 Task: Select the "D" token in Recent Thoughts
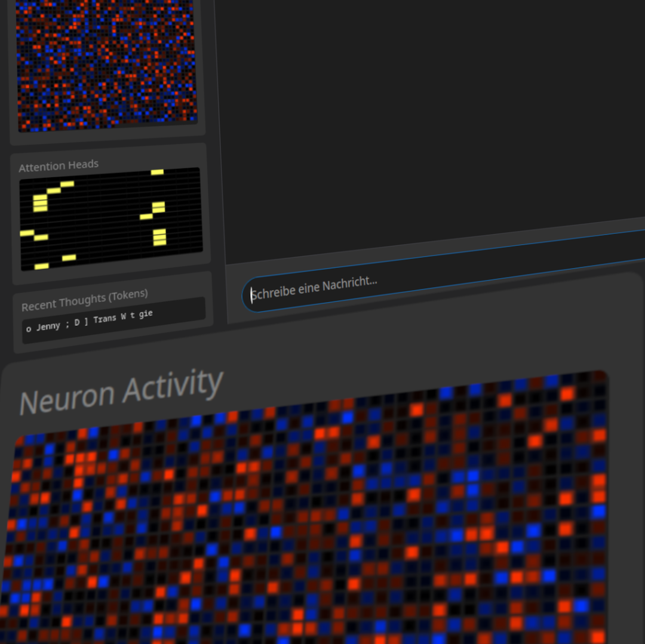(77, 323)
